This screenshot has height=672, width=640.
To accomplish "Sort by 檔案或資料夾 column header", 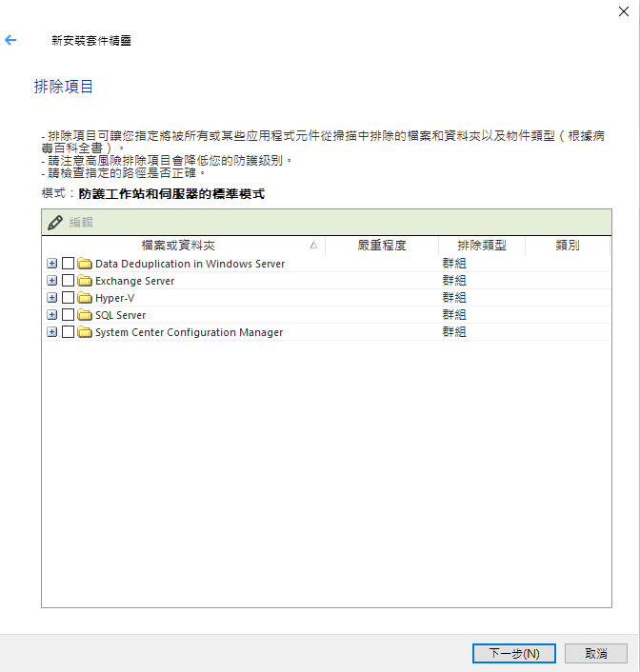I will [178, 246].
